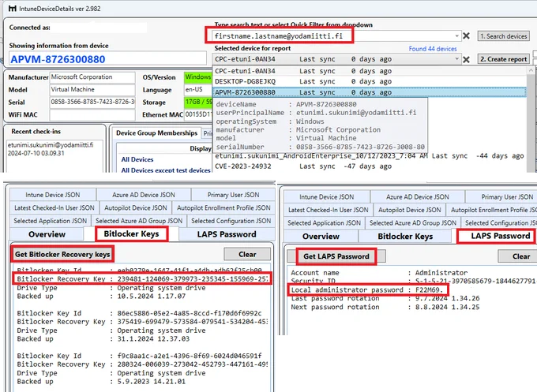Open Selected Configuration JSON tab in left panel
This screenshot has height=392, width=537.
231,221
